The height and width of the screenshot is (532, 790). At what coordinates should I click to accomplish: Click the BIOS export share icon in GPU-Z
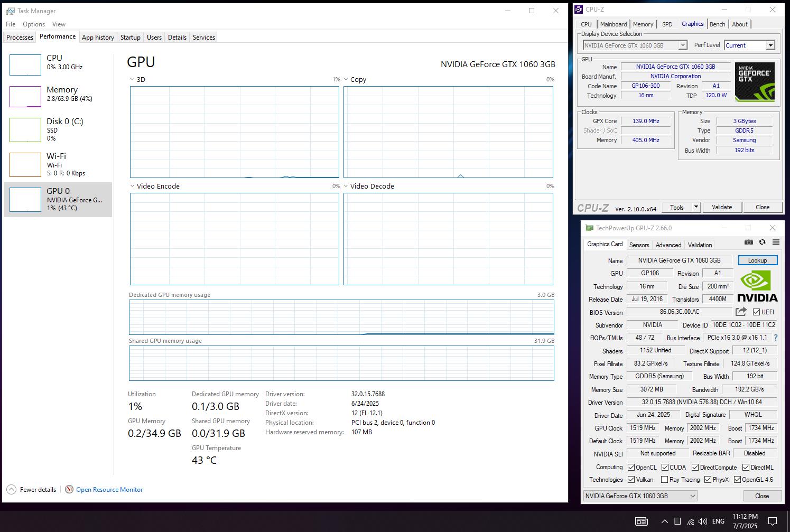(x=741, y=312)
